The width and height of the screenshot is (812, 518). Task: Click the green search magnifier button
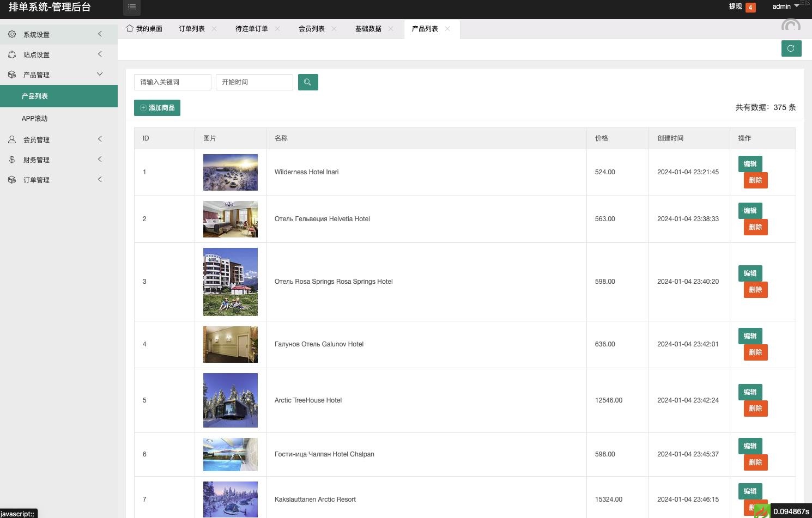coord(308,82)
